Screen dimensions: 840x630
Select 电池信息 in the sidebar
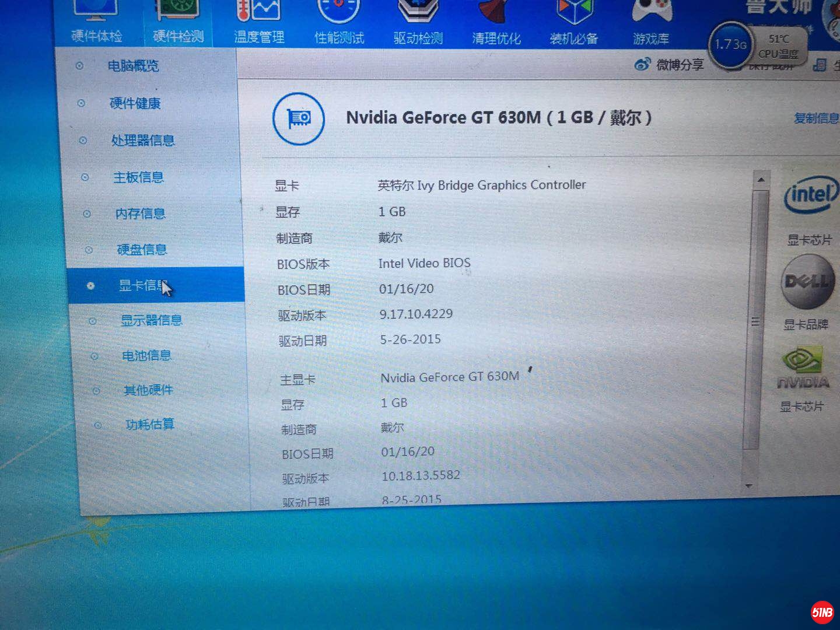coord(146,355)
